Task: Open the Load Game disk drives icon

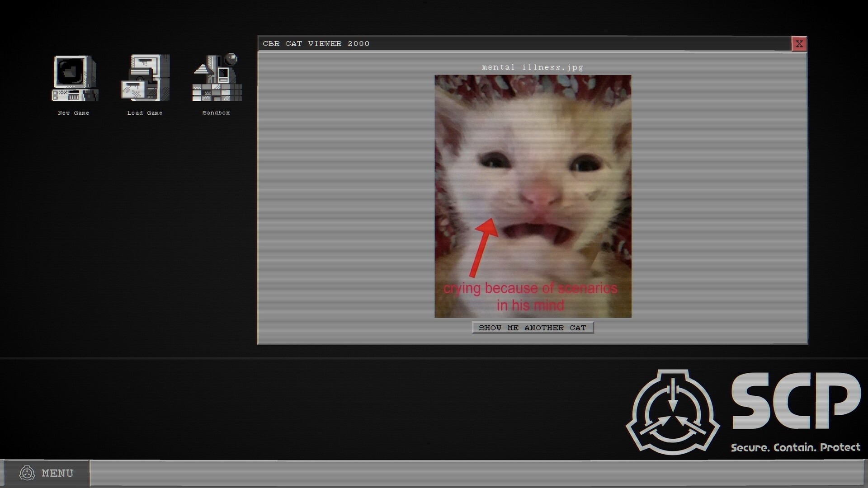Action: click(146, 78)
